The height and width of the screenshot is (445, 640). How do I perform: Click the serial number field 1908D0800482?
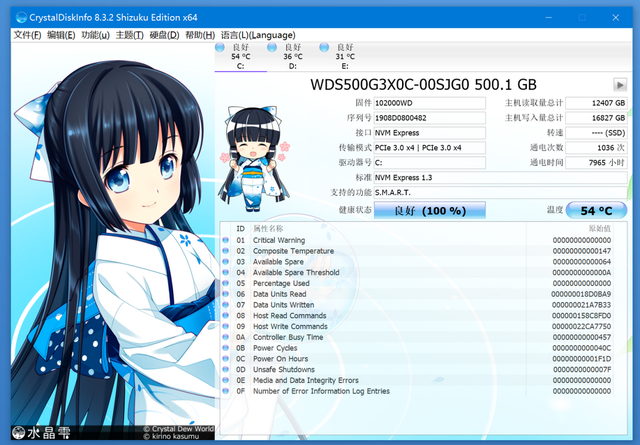(430, 118)
